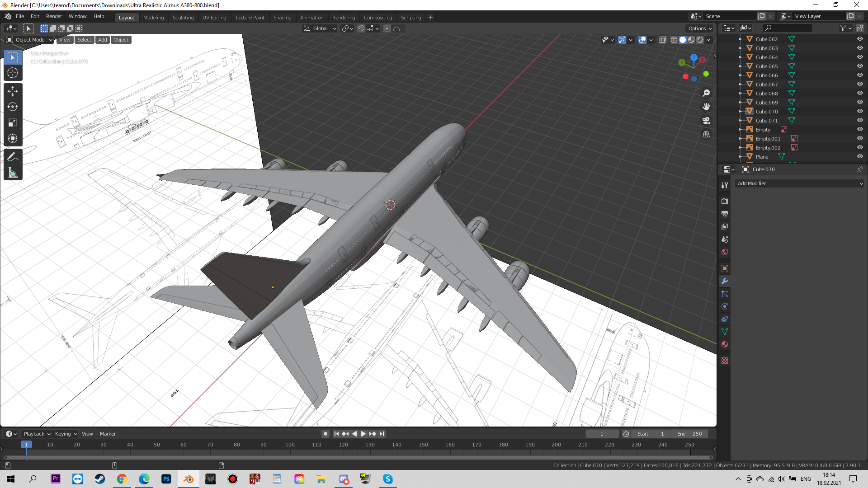The height and width of the screenshot is (488, 868).
Task: Select the Measure tool
Action: [13, 172]
